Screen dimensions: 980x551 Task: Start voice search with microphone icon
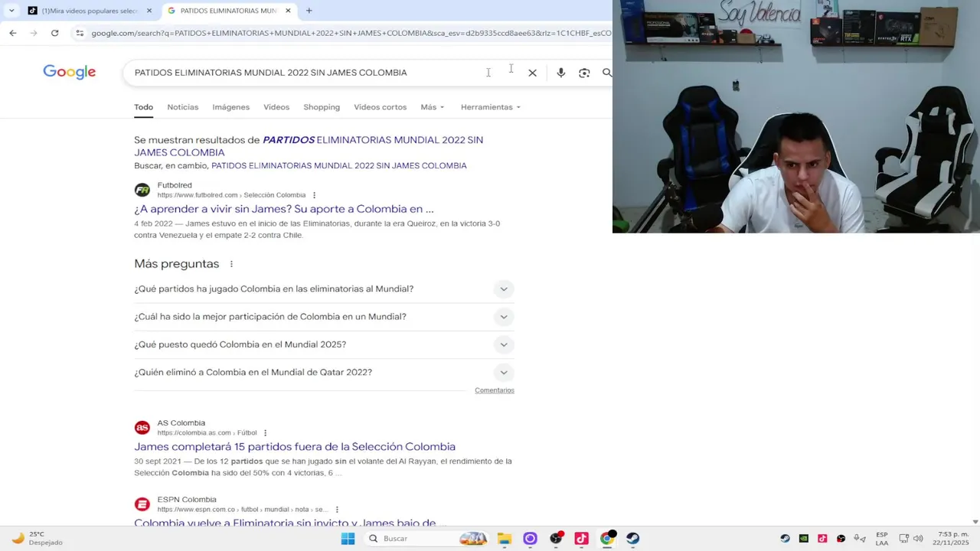[x=560, y=73]
